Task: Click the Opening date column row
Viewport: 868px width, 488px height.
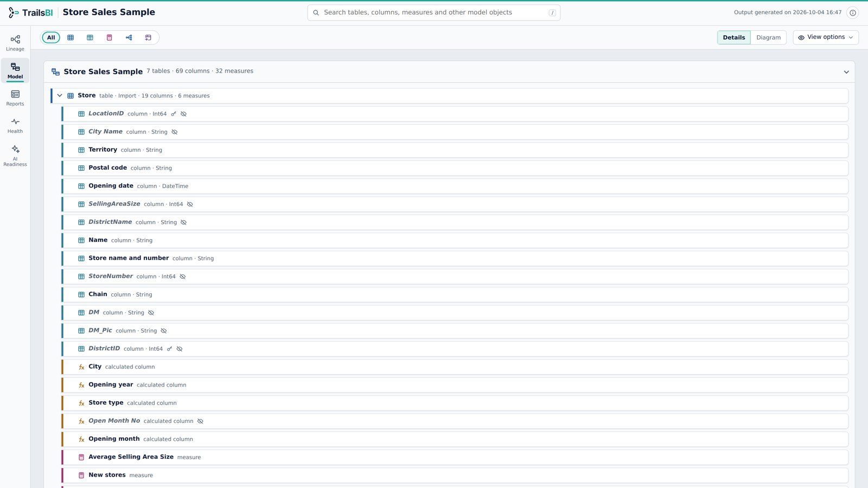Action: click(x=455, y=186)
